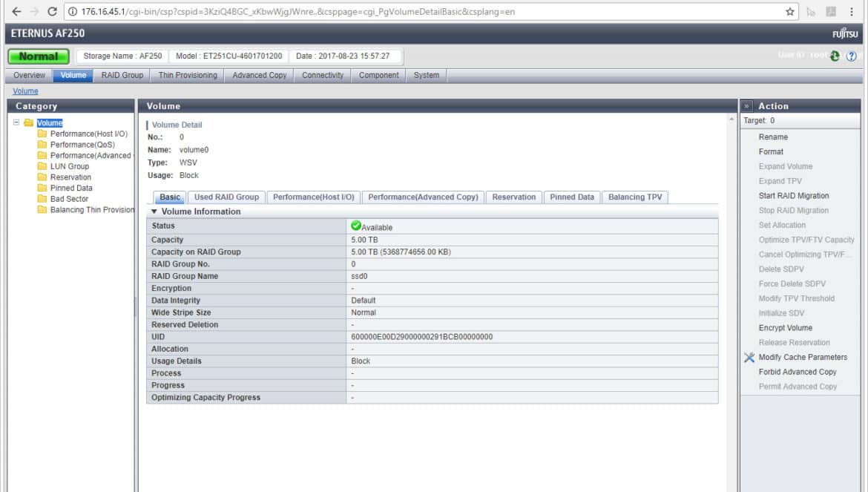Click the Target: 0 text in Action pane
The height and width of the screenshot is (492, 868).
759,121
